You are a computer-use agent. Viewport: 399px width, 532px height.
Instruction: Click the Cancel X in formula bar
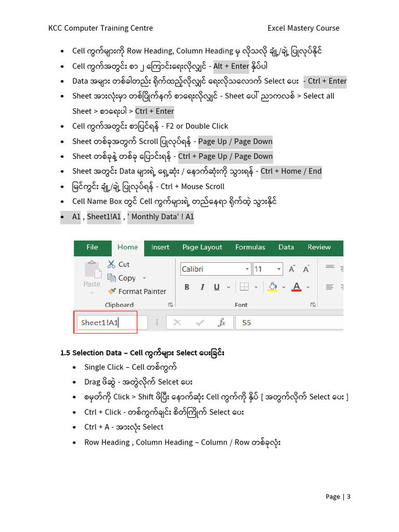click(177, 323)
